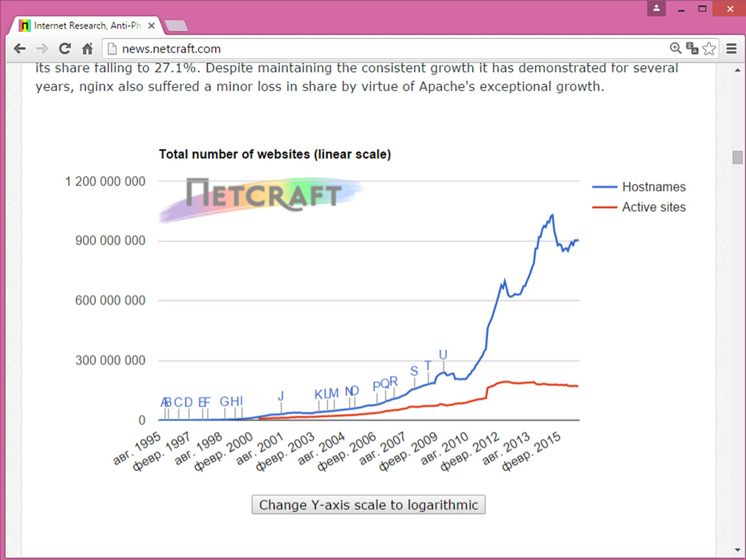Click the Hostnames legend entry

(653, 187)
